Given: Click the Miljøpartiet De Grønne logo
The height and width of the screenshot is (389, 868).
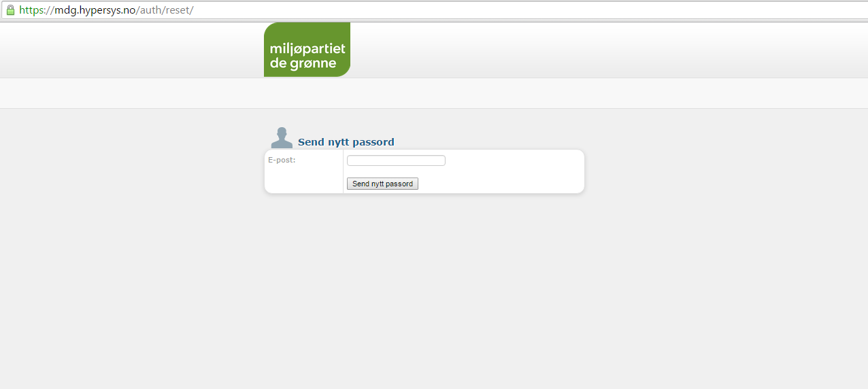Looking at the screenshot, I should pos(307,50).
